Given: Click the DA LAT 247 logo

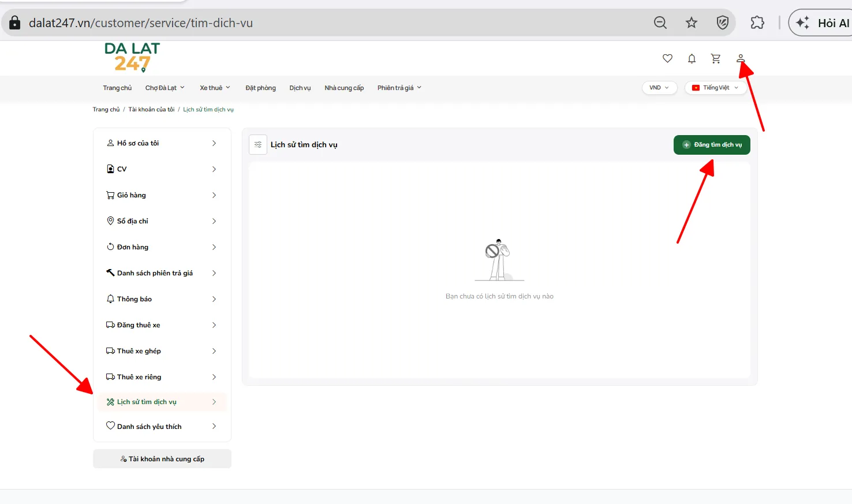Looking at the screenshot, I should pos(132,57).
